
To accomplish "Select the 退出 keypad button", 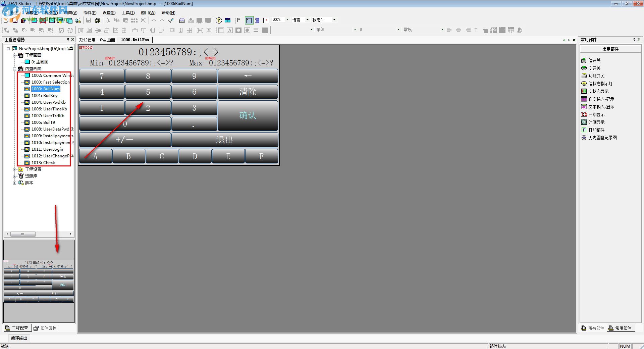I will click(225, 140).
